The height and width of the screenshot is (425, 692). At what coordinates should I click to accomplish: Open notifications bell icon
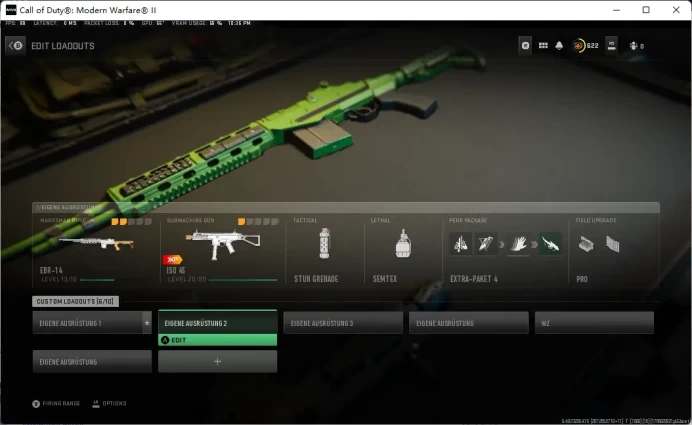point(559,45)
